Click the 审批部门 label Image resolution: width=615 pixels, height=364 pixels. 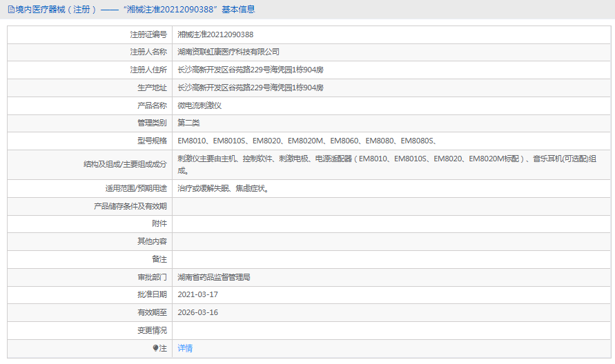click(x=152, y=277)
